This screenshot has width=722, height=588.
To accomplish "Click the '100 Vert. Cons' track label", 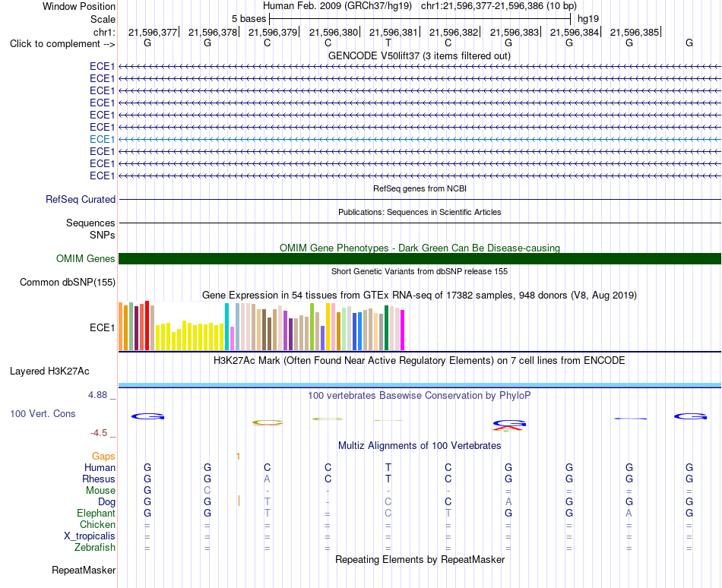I will 43,413.
